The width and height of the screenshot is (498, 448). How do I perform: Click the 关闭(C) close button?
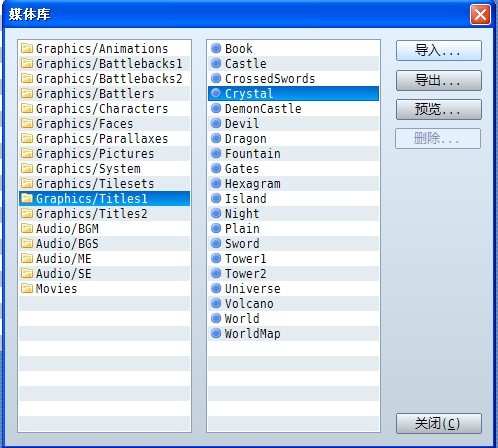click(x=439, y=424)
